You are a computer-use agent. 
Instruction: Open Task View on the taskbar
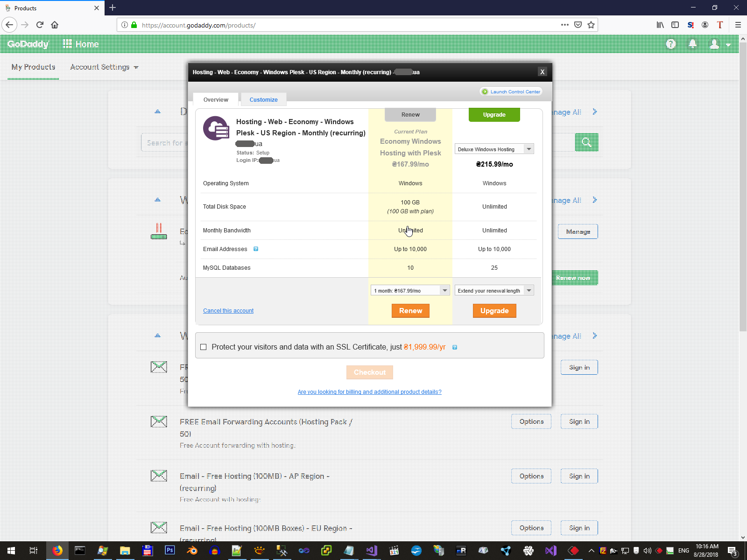(x=34, y=551)
